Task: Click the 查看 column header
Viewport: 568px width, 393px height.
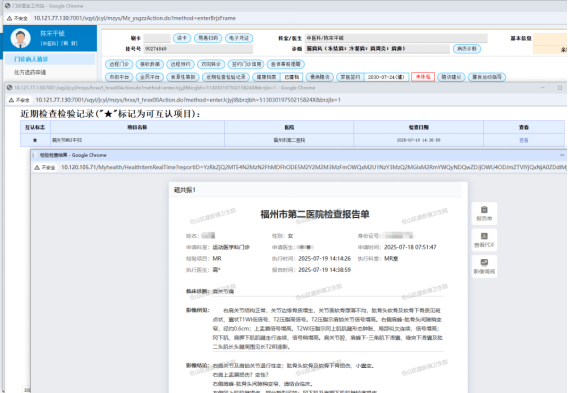Action: 523,127
